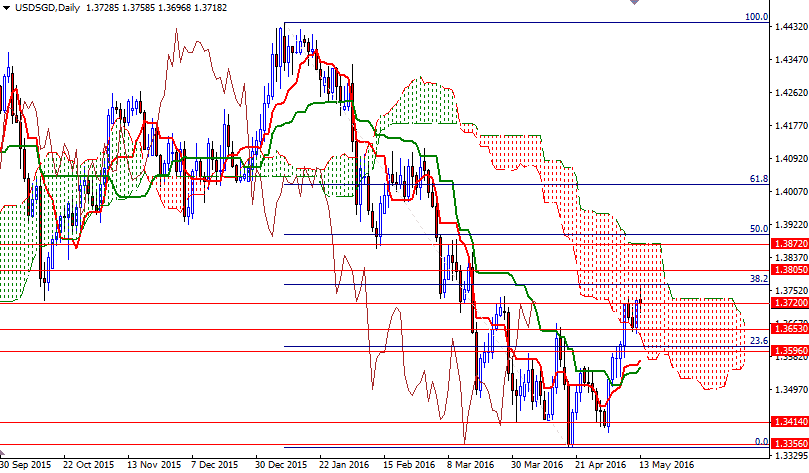Click the 13 May 2016 date label
This screenshot has height=473, width=809.
(666, 464)
